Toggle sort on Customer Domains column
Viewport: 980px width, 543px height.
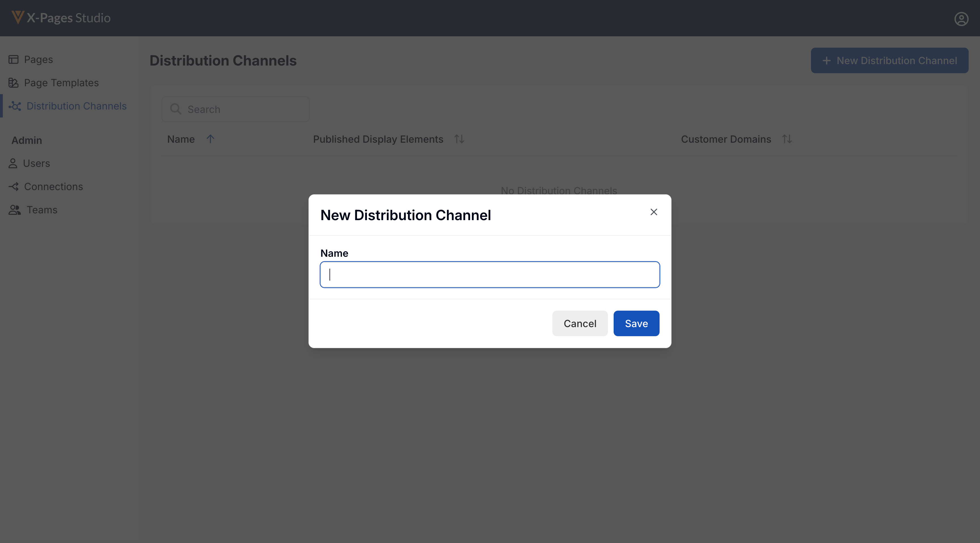pyautogui.click(x=787, y=139)
